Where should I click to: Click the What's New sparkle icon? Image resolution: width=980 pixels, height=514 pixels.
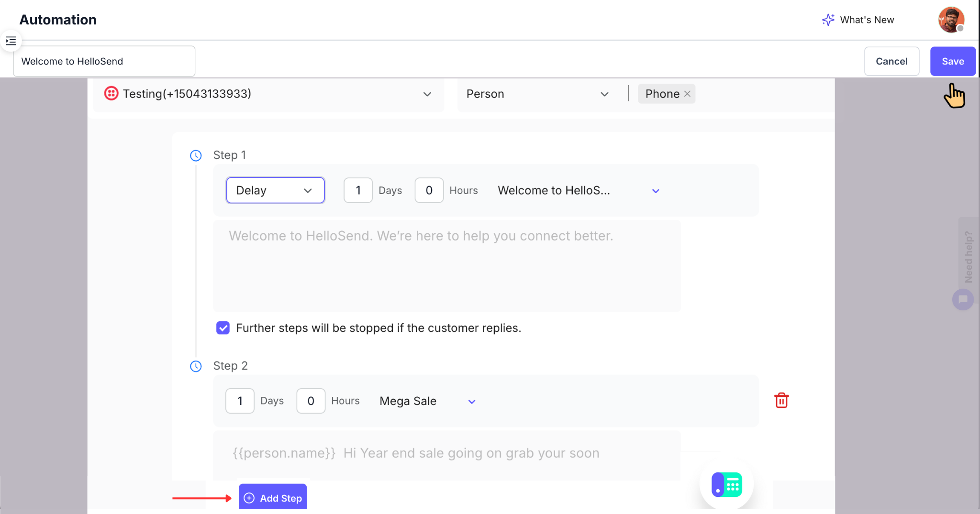pyautogui.click(x=828, y=20)
